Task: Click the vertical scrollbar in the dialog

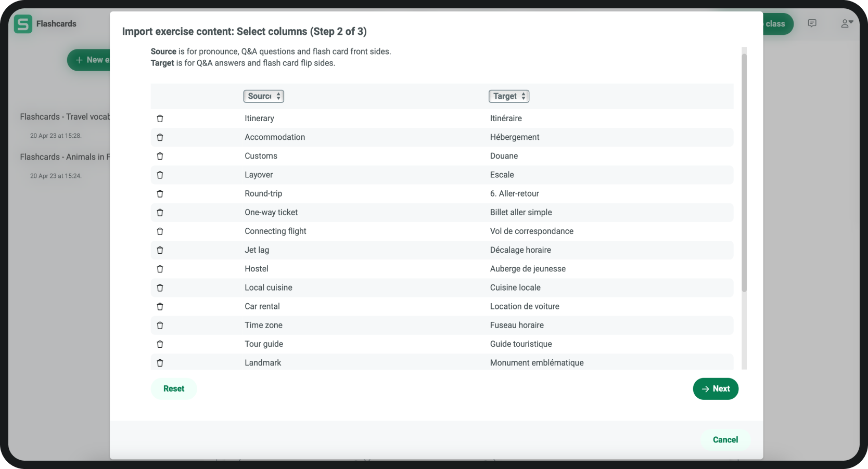Action: (x=744, y=172)
